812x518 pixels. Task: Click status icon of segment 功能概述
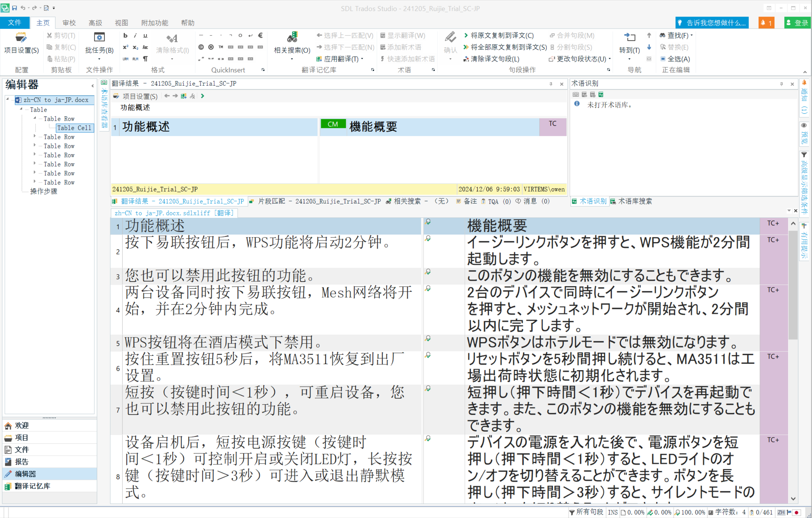click(x=428, y=221)
